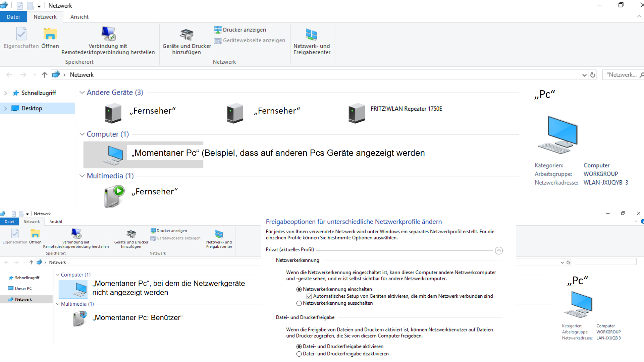Open address bar history dropdown in top window
The height and width of the screenshot is (362, 644).
(584, 75)
